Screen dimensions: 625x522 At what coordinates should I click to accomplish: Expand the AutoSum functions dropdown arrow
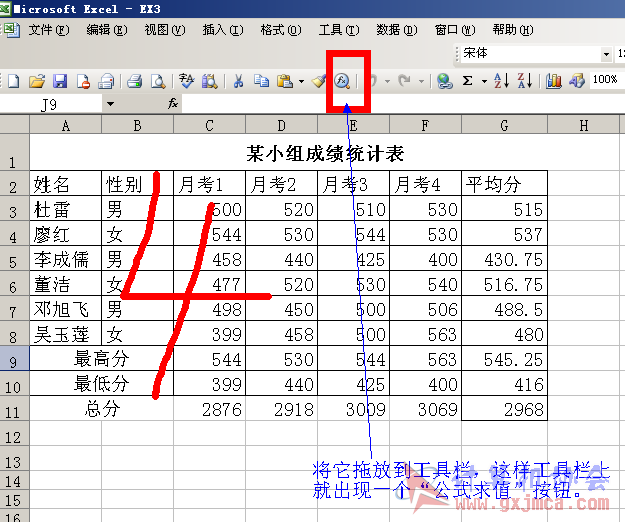click(484, 81)
